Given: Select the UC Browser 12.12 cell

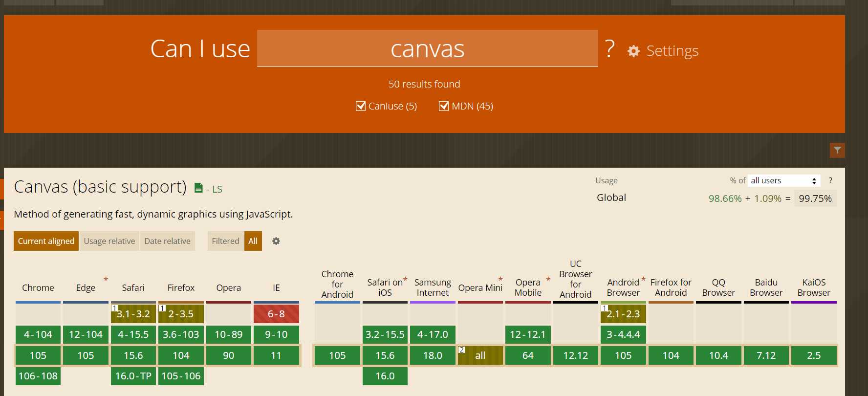Looking at the screenshot, I should (x=576, y=355).
